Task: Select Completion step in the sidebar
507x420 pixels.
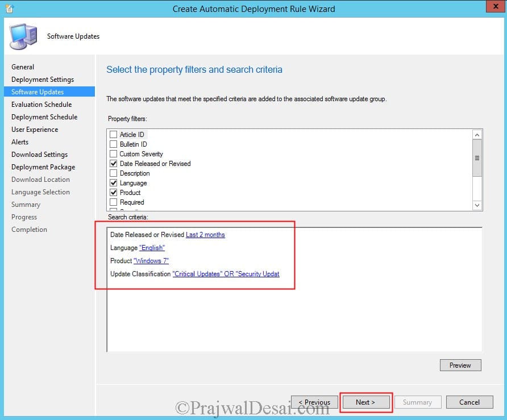Action: click(29, 230)
